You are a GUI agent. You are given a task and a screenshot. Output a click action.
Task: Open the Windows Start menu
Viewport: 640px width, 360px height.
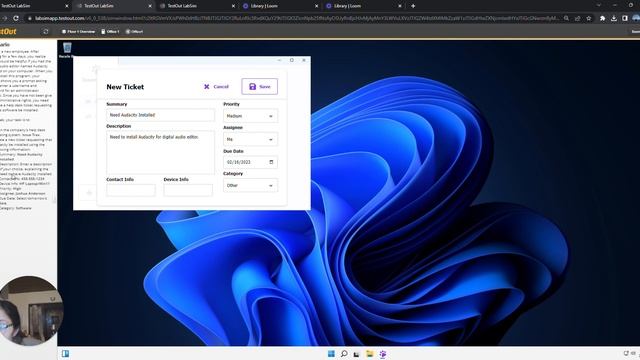coord(331,353)
